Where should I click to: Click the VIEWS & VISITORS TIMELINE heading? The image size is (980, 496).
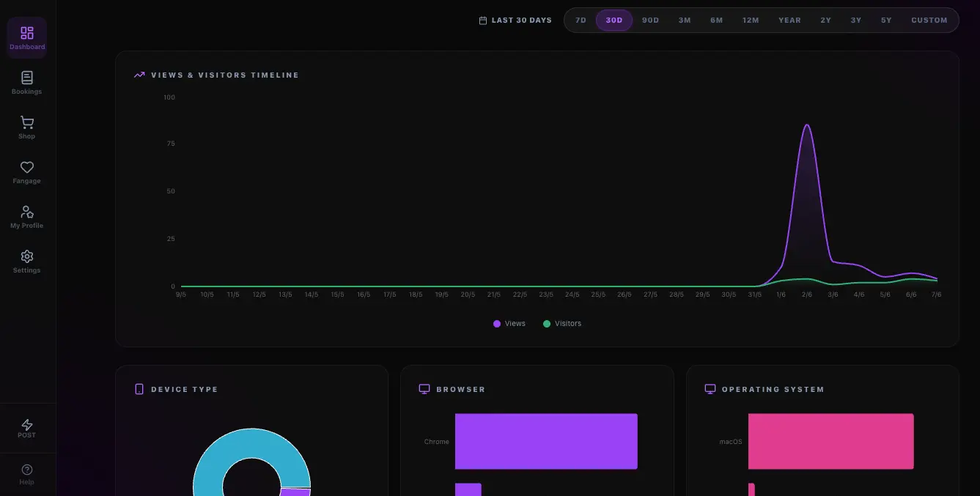(225, 75)
